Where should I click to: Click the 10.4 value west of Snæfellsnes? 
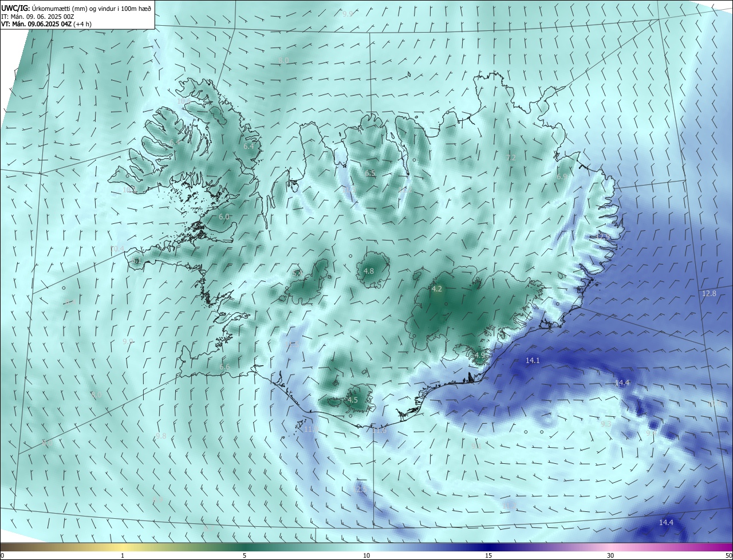coord(117,249)
